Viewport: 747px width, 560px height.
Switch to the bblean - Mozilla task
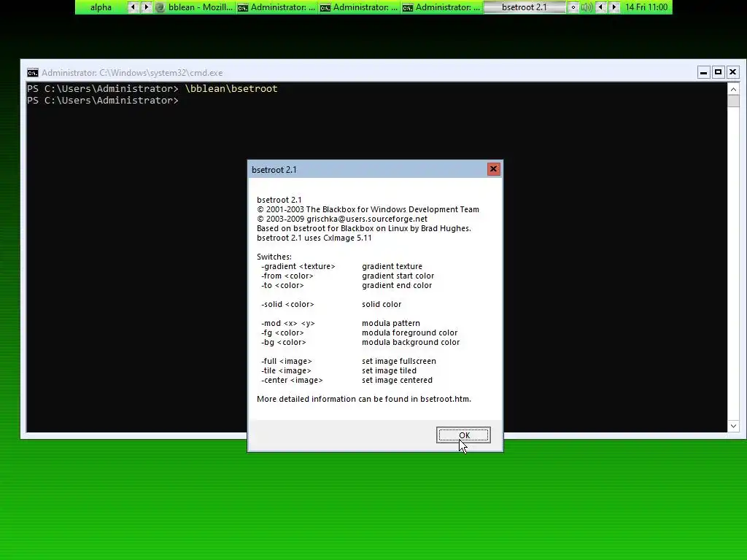(194, 7)
